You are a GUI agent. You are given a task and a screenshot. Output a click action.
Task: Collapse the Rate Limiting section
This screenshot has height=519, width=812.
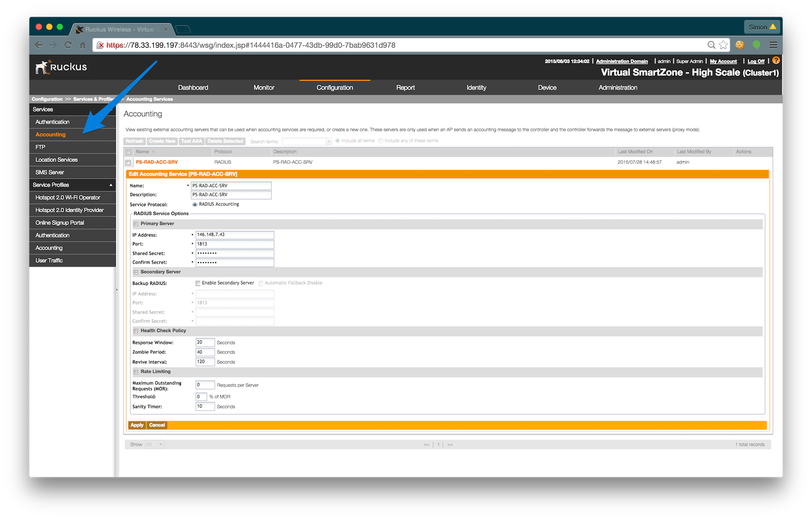pos(136,372)
